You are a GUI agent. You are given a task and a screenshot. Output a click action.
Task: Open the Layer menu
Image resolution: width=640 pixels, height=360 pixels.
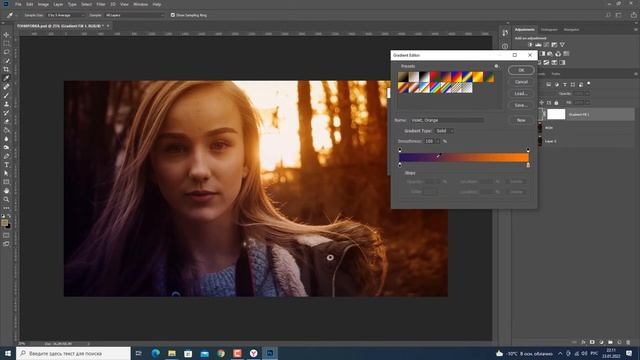click(x=58, y=4)
